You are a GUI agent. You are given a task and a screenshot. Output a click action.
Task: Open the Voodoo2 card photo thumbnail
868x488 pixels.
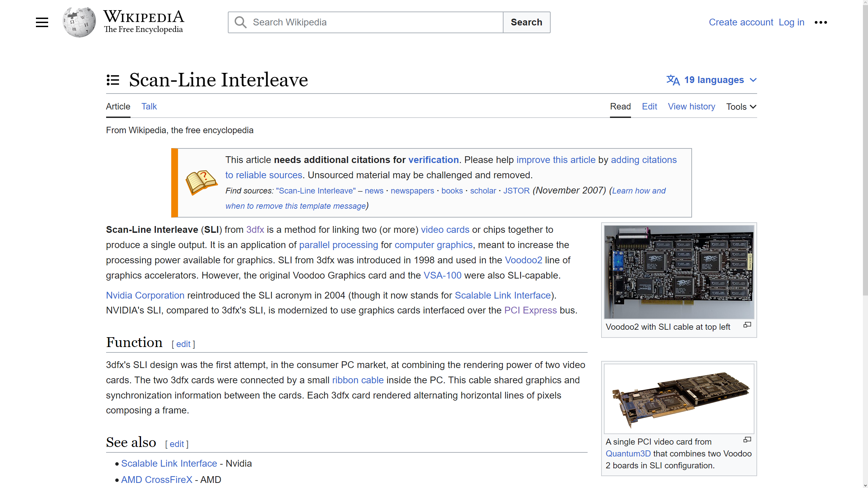tap(679, 272)
